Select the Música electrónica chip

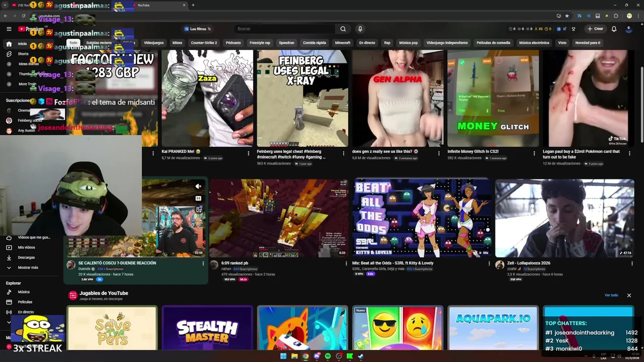point(534,43)
